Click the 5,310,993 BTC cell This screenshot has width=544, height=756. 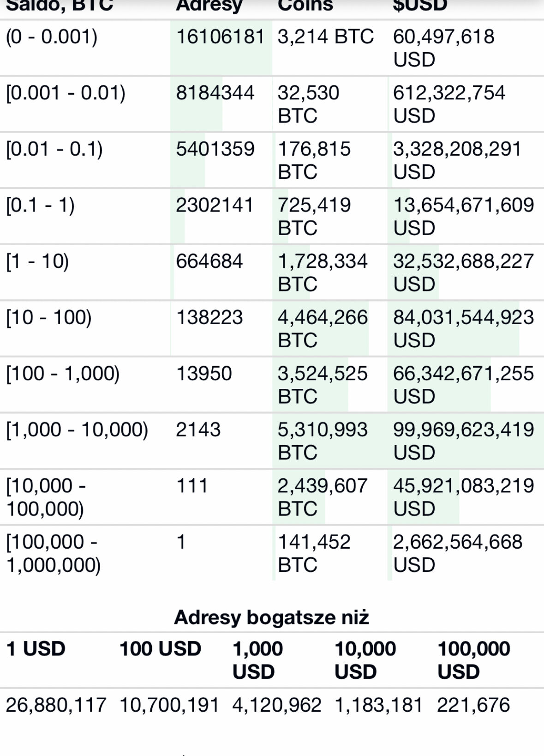323,441
